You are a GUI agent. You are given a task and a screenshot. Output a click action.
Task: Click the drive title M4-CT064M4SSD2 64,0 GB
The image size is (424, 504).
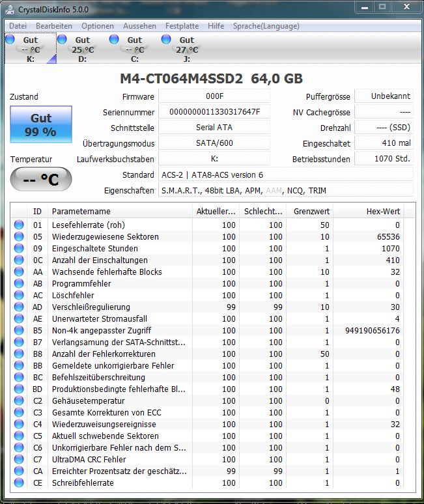point(211,78)
